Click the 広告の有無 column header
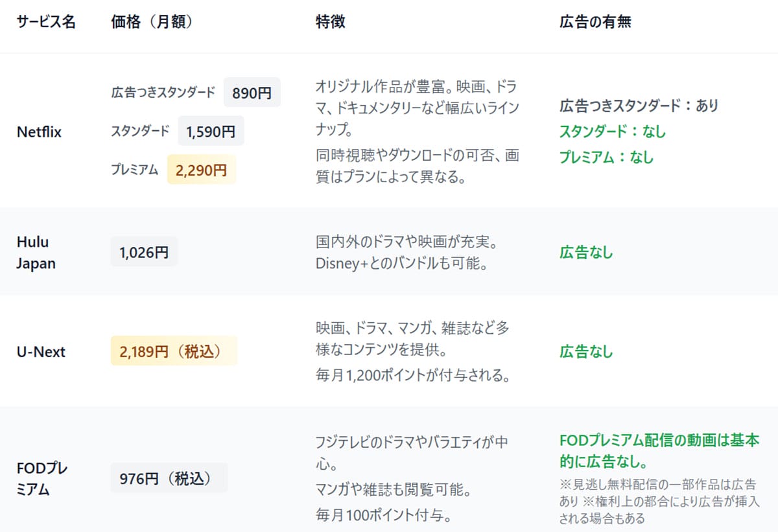The image size is (778, 532). 595,22
